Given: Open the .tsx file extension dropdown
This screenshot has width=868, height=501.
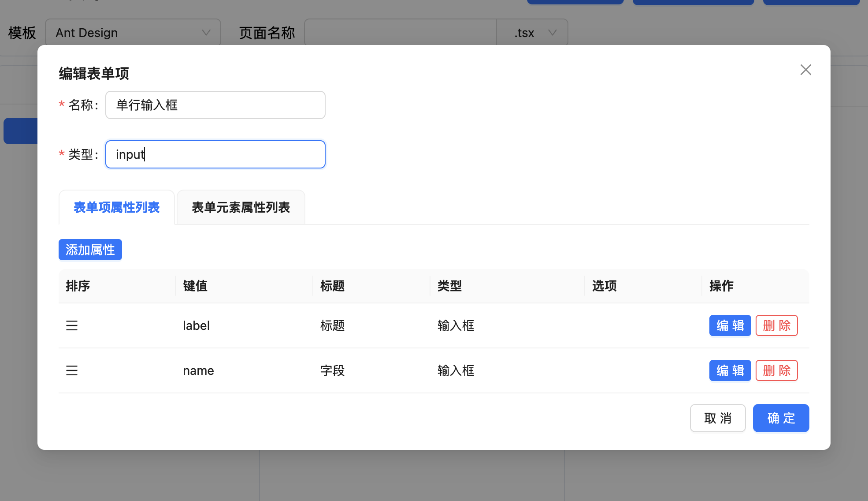Looking at the screenshot, I should [532, 33].
